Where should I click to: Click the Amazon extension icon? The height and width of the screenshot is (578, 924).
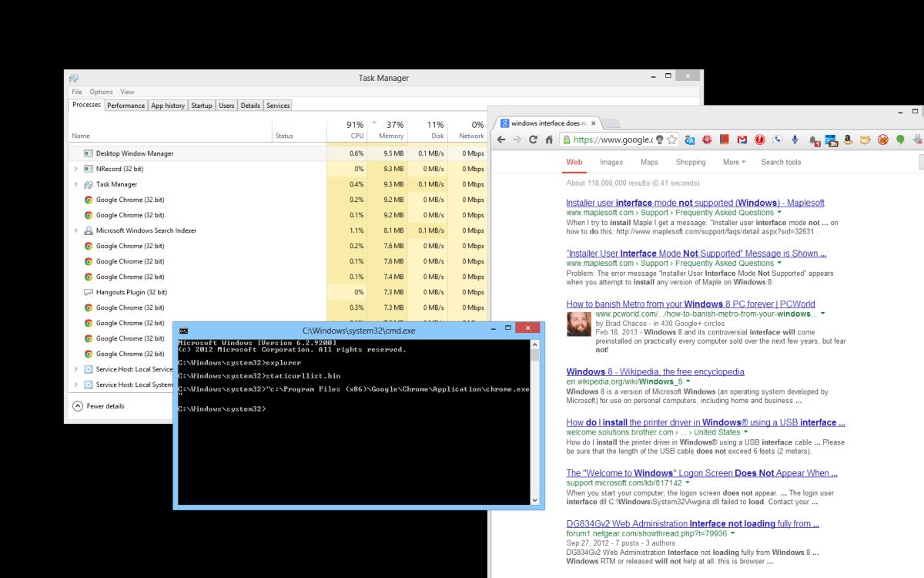tap(848, 140)
